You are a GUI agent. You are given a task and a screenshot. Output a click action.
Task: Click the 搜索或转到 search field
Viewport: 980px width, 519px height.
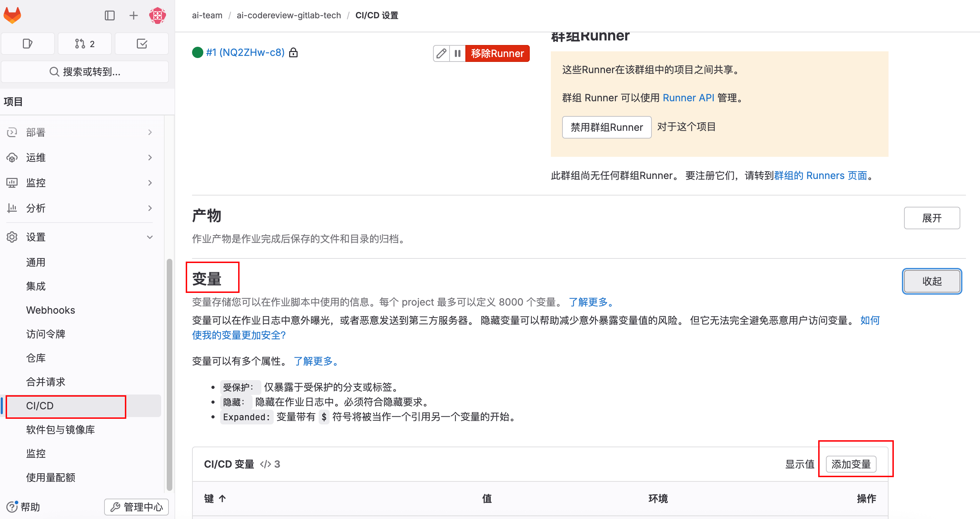[85, 71]
